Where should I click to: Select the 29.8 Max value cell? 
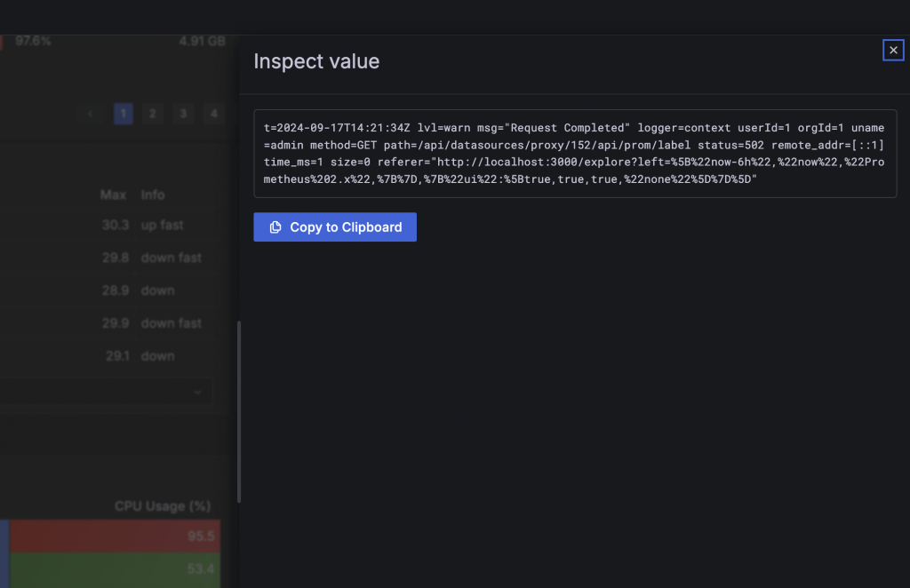click(x=116, y=258)
